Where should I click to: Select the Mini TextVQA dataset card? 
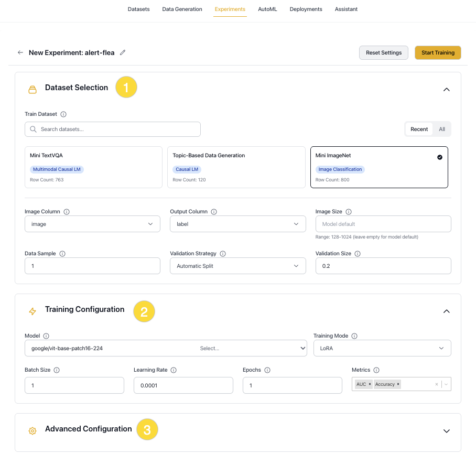93,167
